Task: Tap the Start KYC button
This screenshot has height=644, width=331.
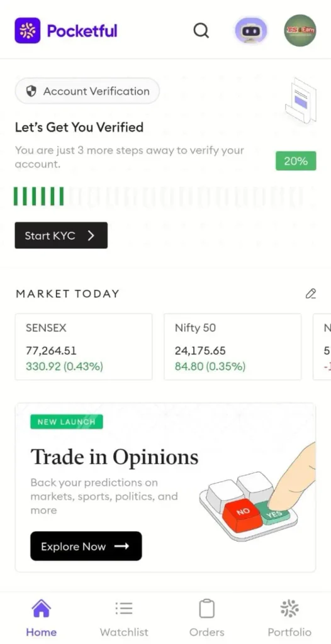Action: tap(61, 235)
